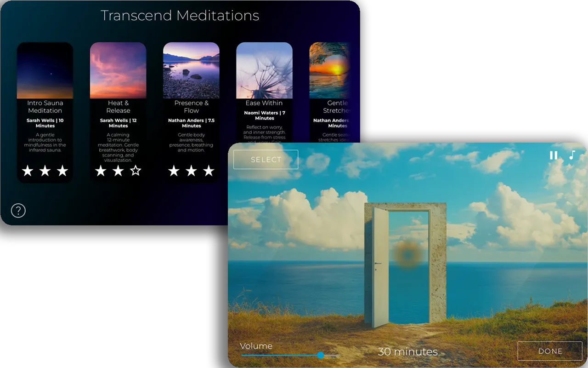The width and height of the screenshot is (588, 368).
Task: Pause the meditation playback
Action: pyautogui.click(x=554, y=155)
